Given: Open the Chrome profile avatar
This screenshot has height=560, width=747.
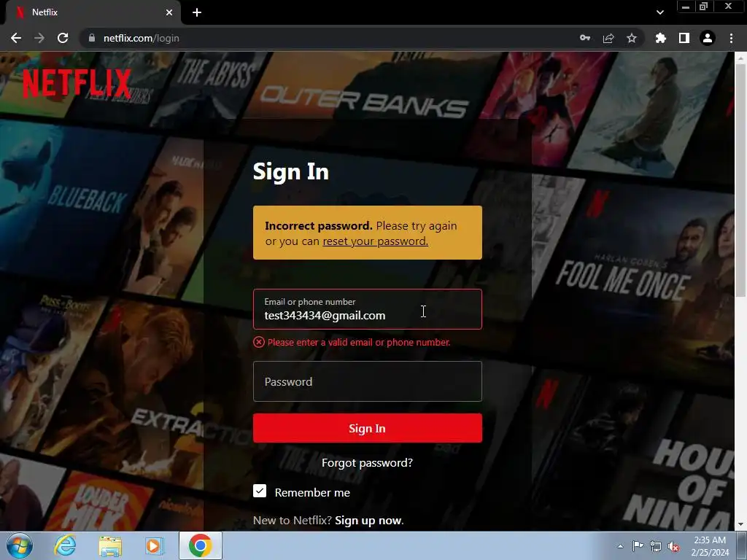Looking at the screenshot, I should click(x=708, y=38).
